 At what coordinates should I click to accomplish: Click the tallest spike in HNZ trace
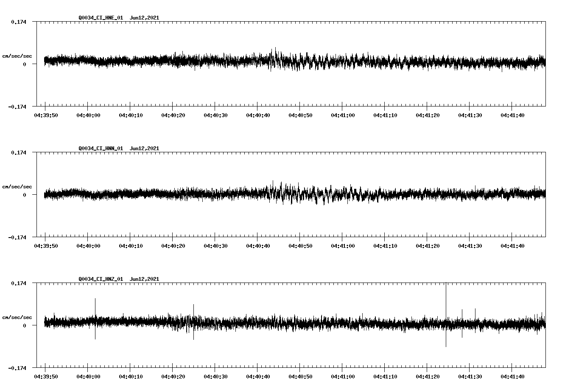(446, 314)
